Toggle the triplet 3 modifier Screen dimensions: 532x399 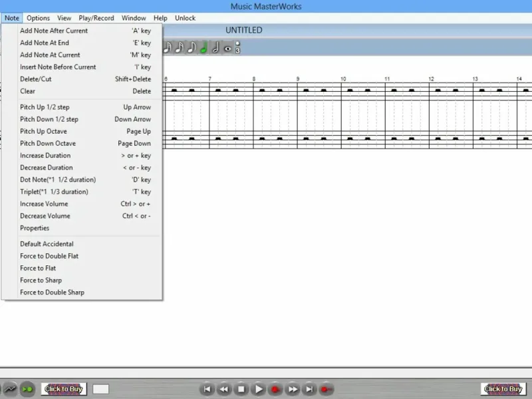237,51
